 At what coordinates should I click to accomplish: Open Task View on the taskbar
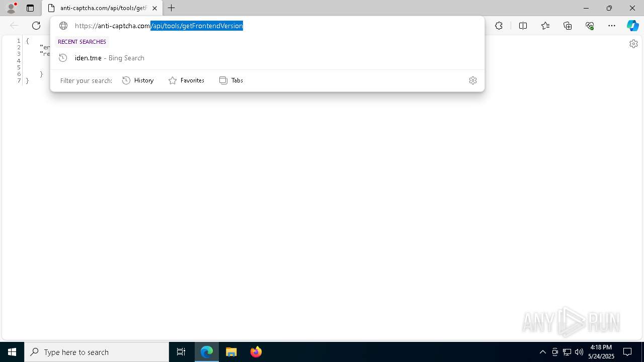(181, 352)
